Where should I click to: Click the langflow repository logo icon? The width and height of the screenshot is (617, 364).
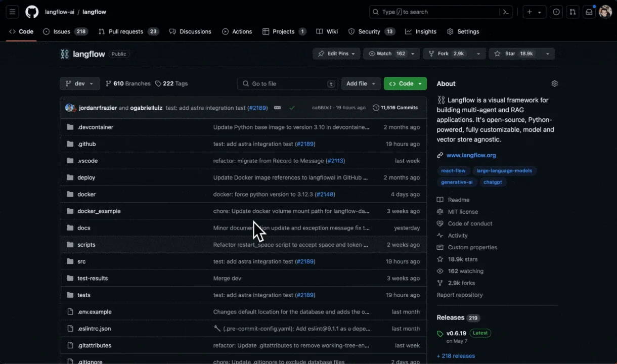click(x=64, y=54)
